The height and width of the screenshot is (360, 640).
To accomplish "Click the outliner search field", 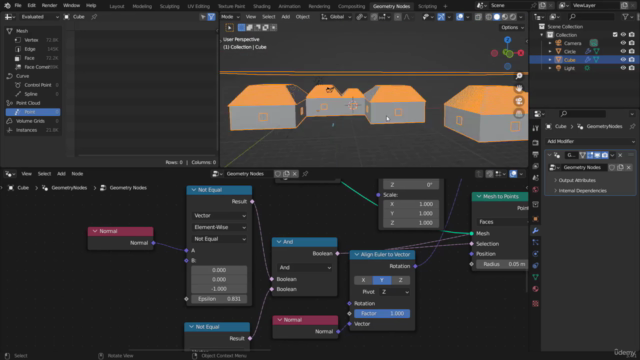I will tap(591, 17).
